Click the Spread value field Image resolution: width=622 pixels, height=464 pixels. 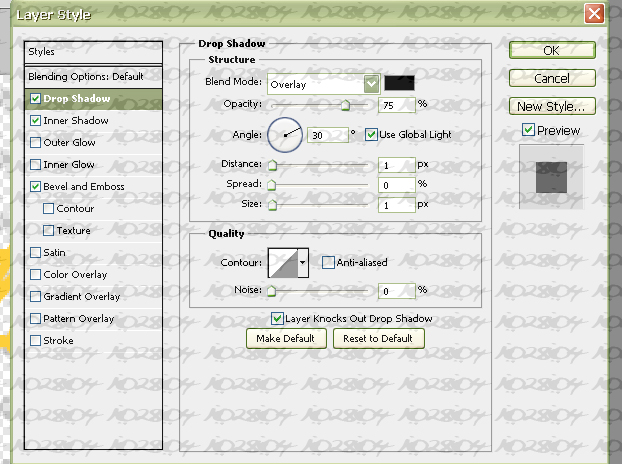[x=397, y=185]
